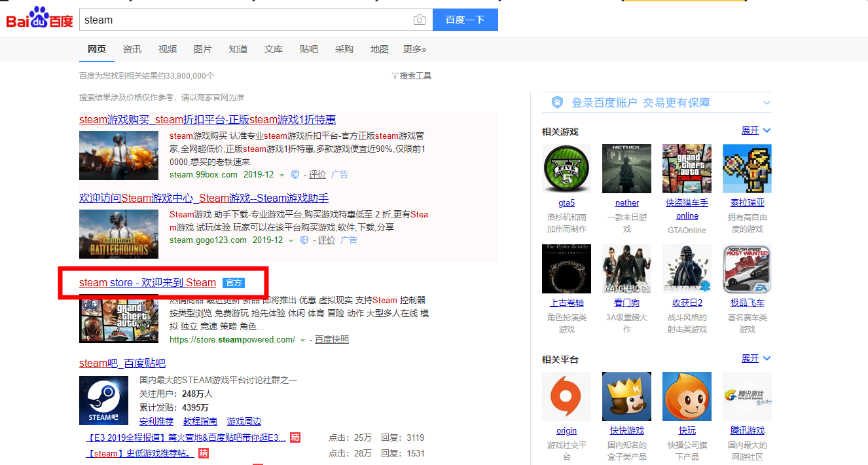Open E3 2019全程报道 post link

[186, 437]
